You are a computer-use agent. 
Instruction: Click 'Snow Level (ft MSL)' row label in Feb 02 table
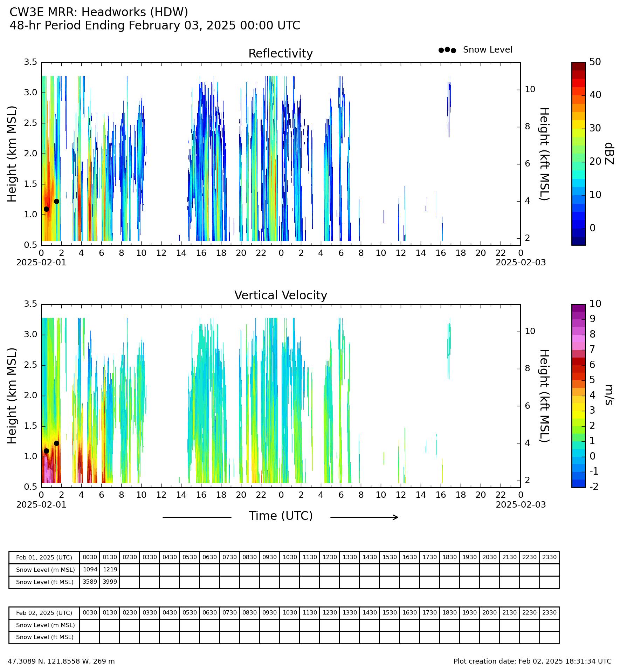pos(44,637)
